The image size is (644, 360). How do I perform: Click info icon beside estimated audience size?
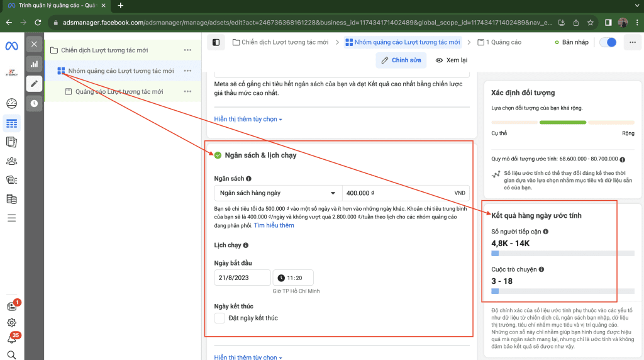[622, 159]
